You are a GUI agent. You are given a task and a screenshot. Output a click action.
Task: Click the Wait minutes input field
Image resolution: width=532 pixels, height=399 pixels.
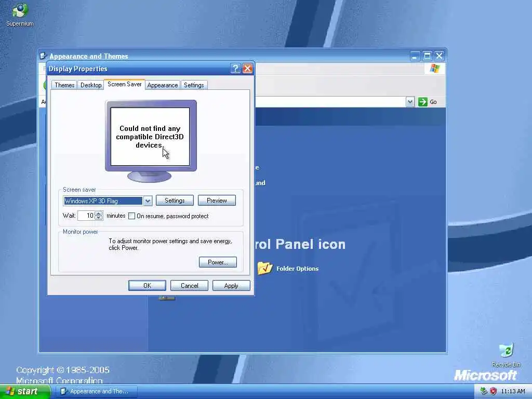86,216
